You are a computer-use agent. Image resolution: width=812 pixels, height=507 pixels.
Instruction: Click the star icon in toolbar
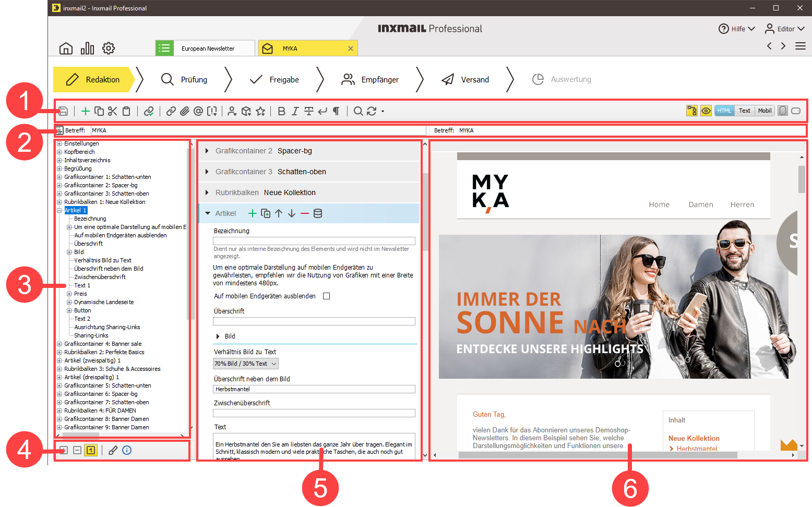260,111
